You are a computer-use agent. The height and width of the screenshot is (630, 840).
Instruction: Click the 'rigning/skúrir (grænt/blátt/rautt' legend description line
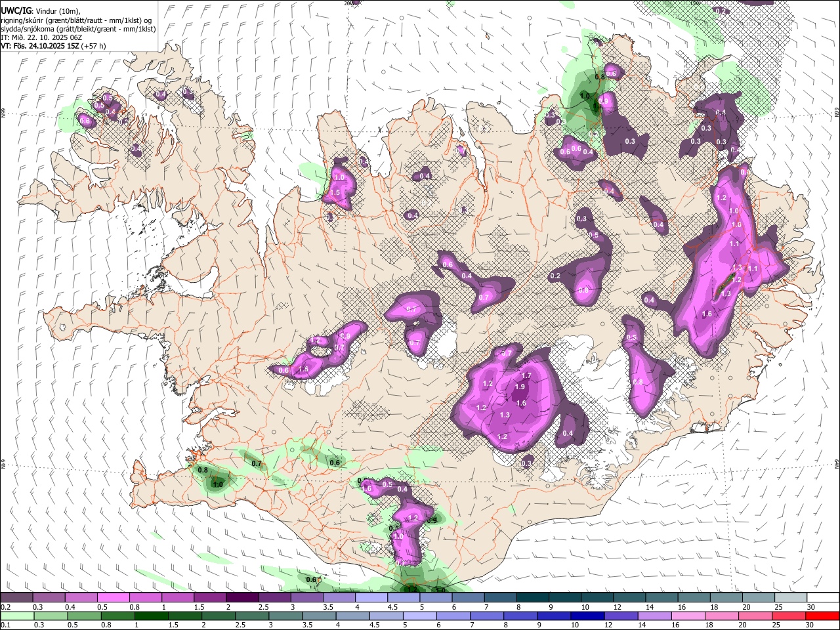click(77, 20)
